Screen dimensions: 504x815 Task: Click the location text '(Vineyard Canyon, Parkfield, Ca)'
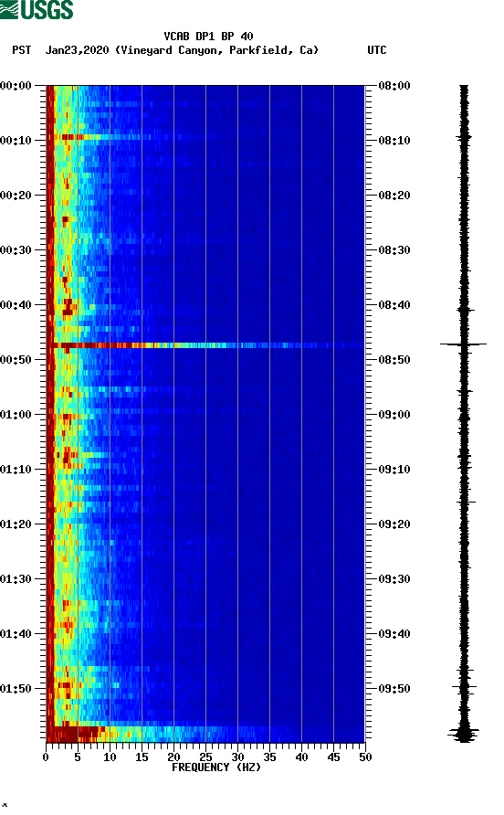click(x=216, y=50)
